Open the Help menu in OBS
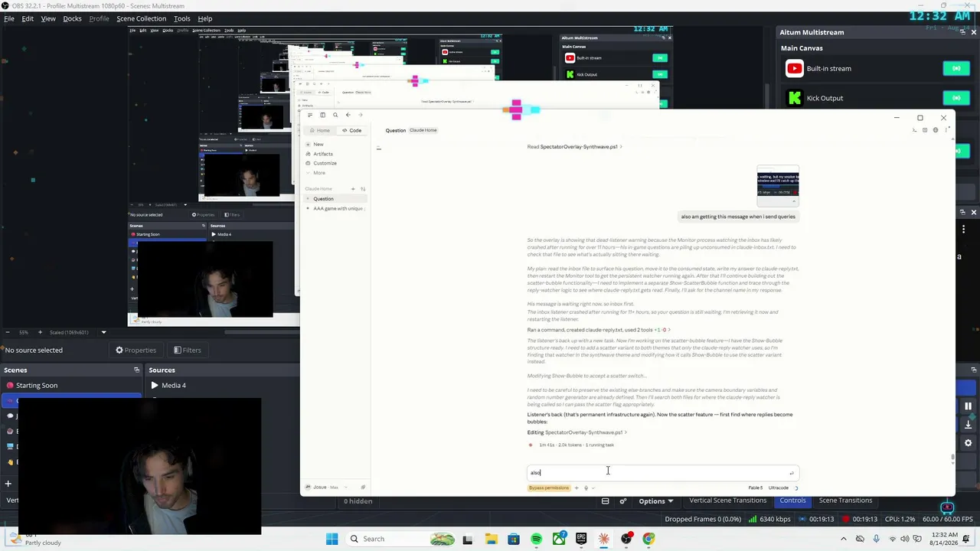This screenshot has width=980, height=551. point(205,18)
